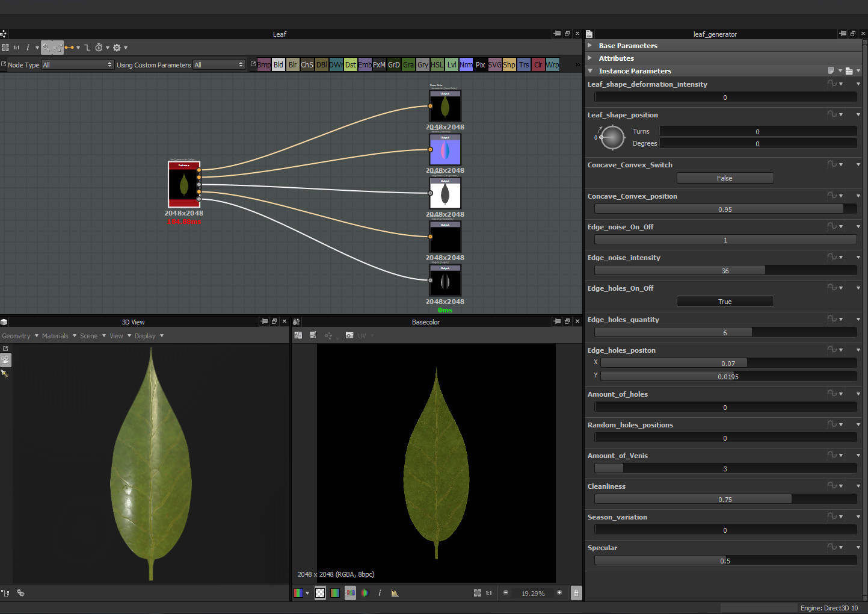Click the leaf_generator node thumbnail in the graph
868x614 pixels.
(x=183, y=185)
